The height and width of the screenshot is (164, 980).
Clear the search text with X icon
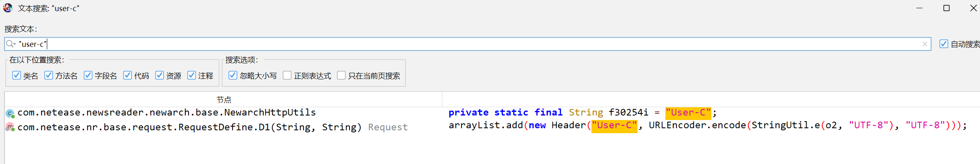click(925, 44)
